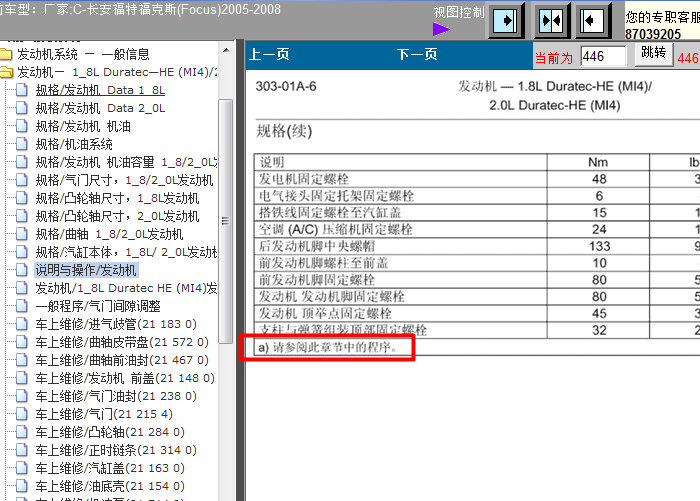Click customer service number 87039205
This screenshot has height=501, width=700.
click(x=653, y=34)
